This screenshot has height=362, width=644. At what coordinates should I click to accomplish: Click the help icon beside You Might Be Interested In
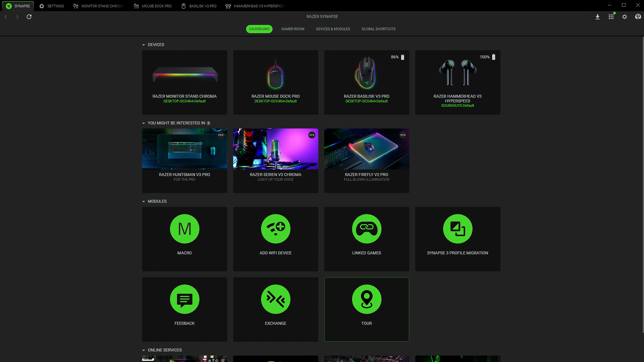pyautogui.click(x=208, y=123)
